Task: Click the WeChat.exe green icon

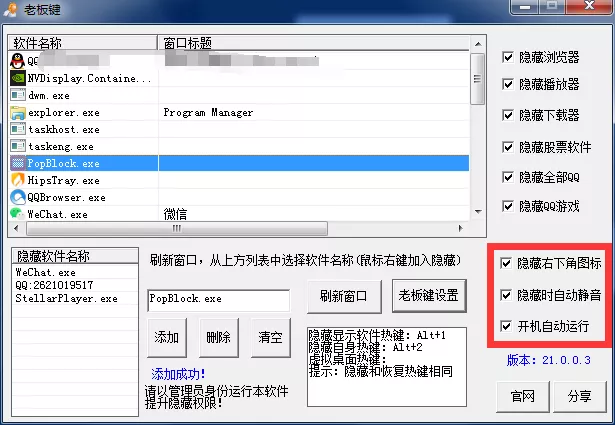Action: coord(18,214)
